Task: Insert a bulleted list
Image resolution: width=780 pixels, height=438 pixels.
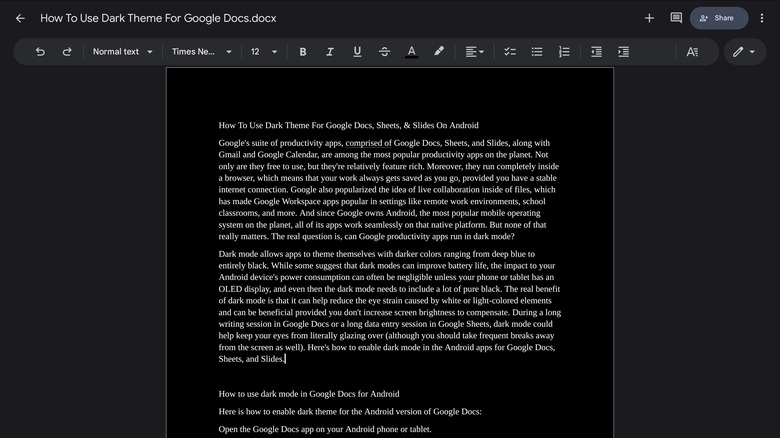Action: (537, 52)
